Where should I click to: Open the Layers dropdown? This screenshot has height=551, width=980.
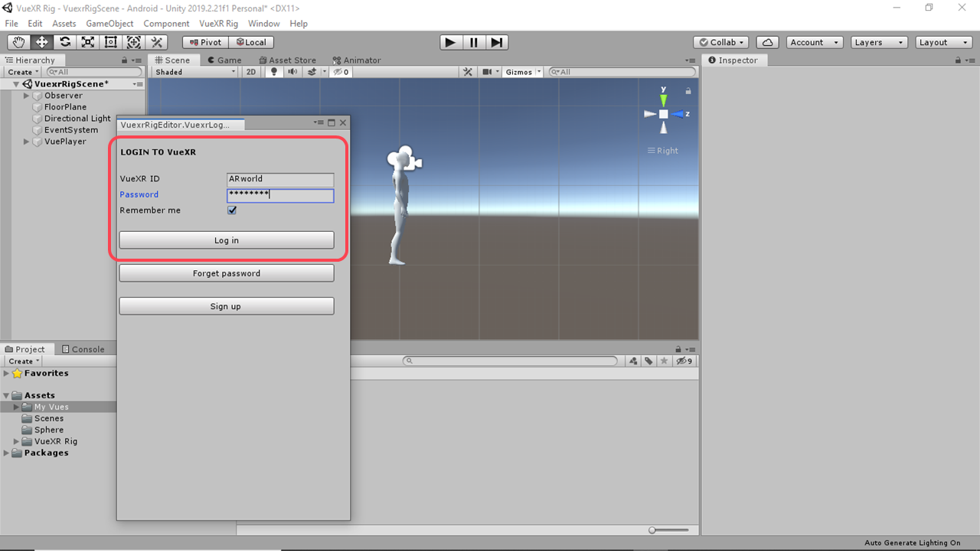(x=879, y=42)
